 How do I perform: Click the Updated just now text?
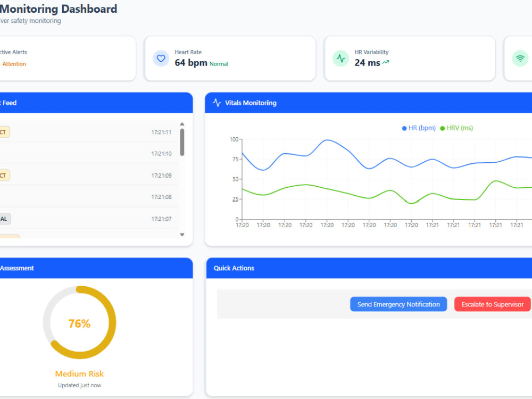(x=79, y=385)
